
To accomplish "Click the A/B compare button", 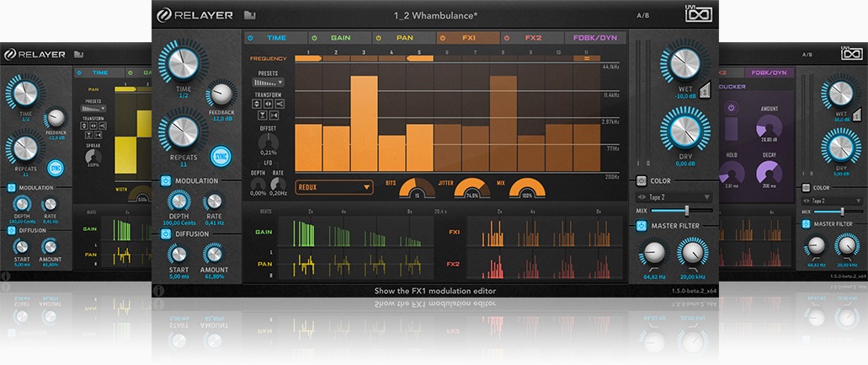I will point(642,15).
